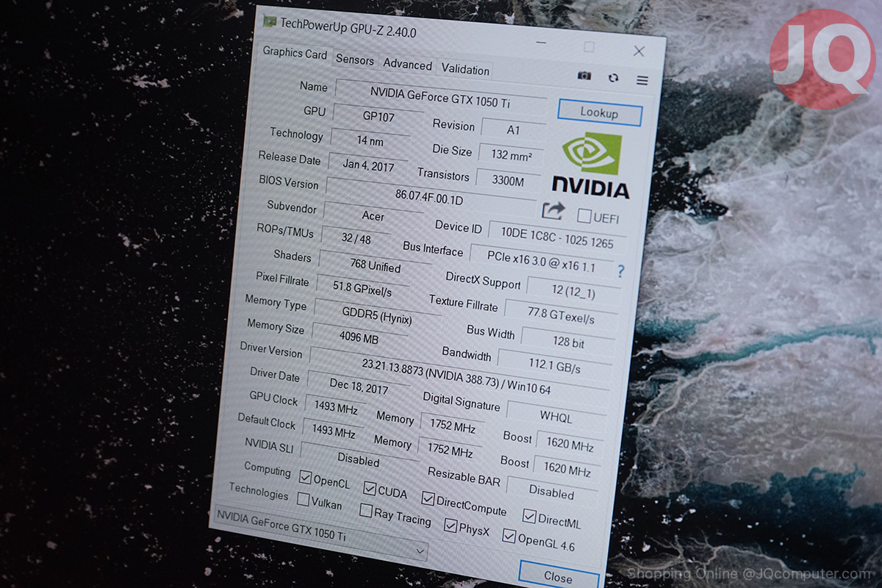Click the ROPs/TMUs field 32 / 48
Screen dimensions: 882x588
point(356,239)
